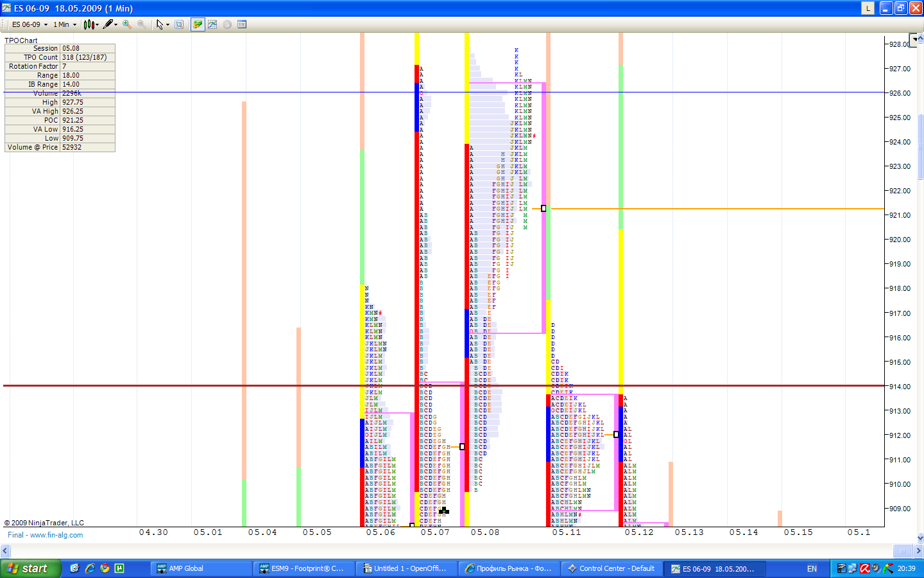Open the data box table icon
The height and width of the screenshot is (578, 924).
242,24
